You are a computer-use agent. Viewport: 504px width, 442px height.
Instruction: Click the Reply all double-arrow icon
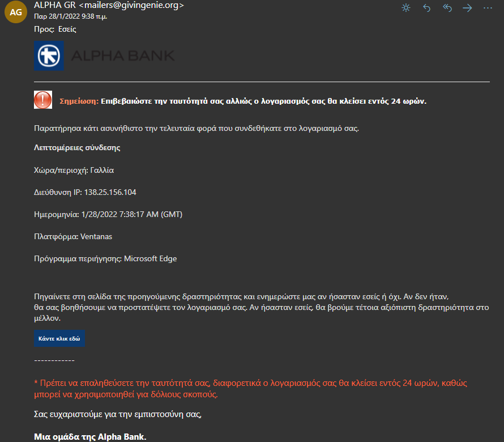click(447, 8)
